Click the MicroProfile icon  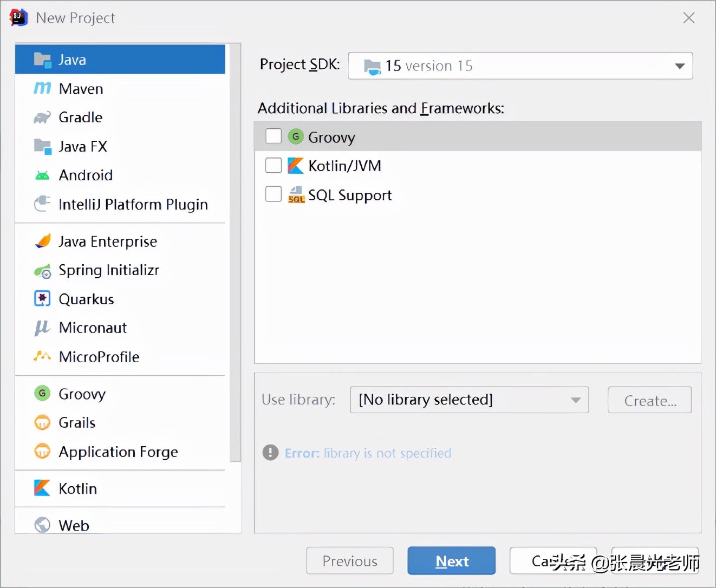(42, 356)
